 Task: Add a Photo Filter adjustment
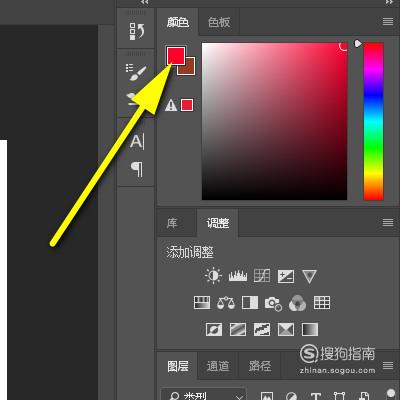pyautogui.click(x=273, y=304)
